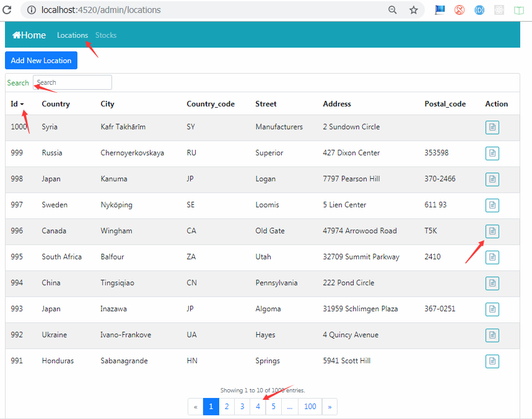
Task: Open details icon for row 994 China
Action: [492, 283]
